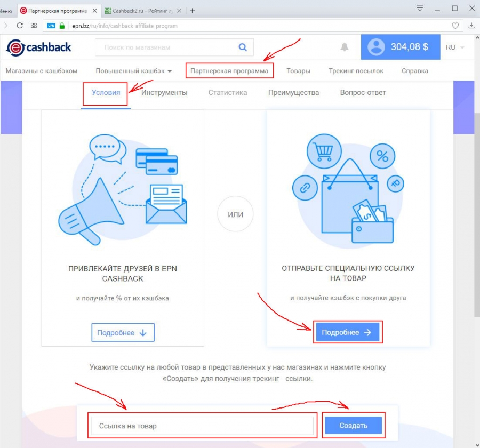
Task: Click text 'и получайте кэшбэк с покупки друга'
Action: coord(348,298)
